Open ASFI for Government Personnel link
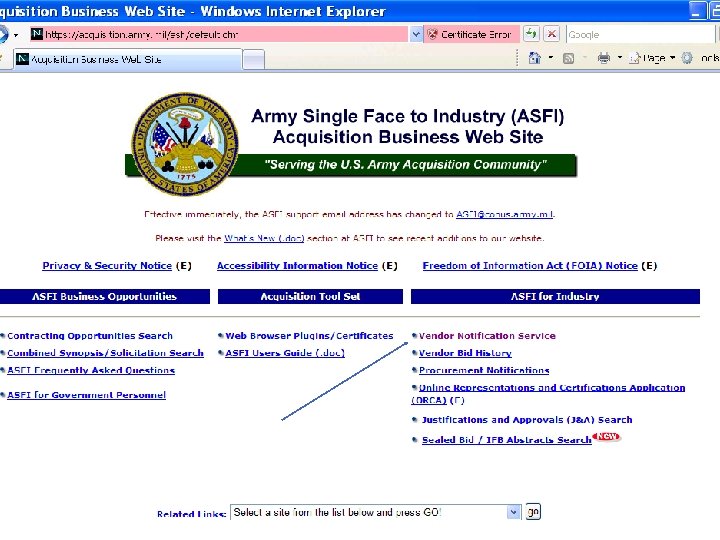The height and width of the screenshot is (540, 720). pos(86,395)
